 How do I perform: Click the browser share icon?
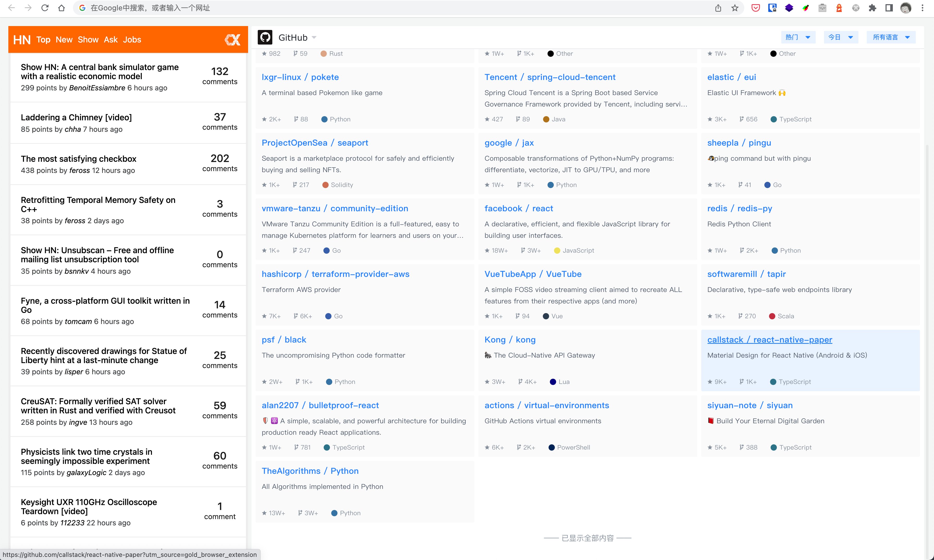[718, 8]
